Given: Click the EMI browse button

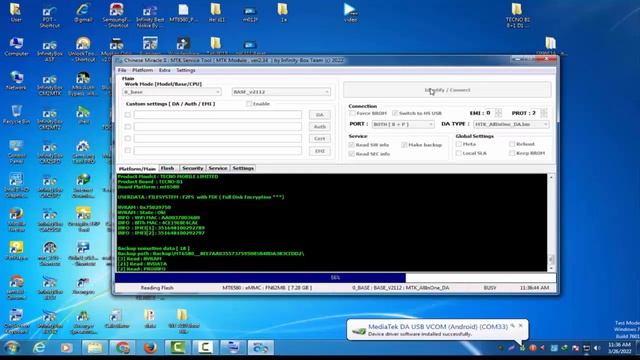Looking at the screenshot, I should [x=320, y=151].
